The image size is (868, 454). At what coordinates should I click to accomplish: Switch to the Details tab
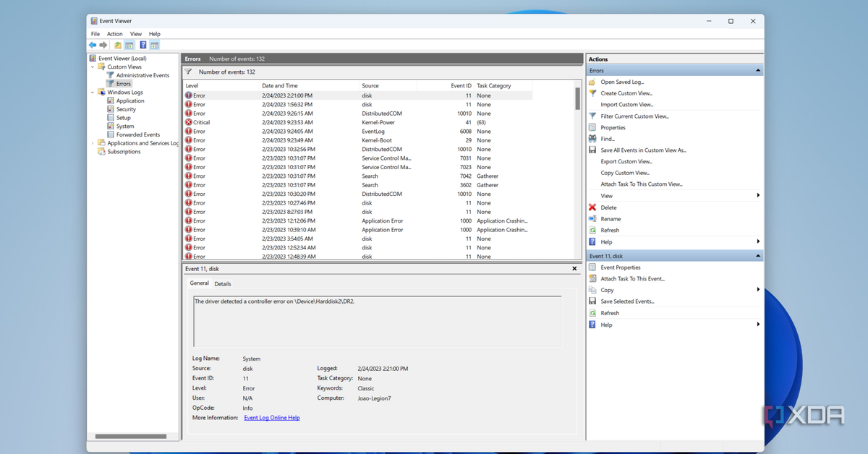223,284
